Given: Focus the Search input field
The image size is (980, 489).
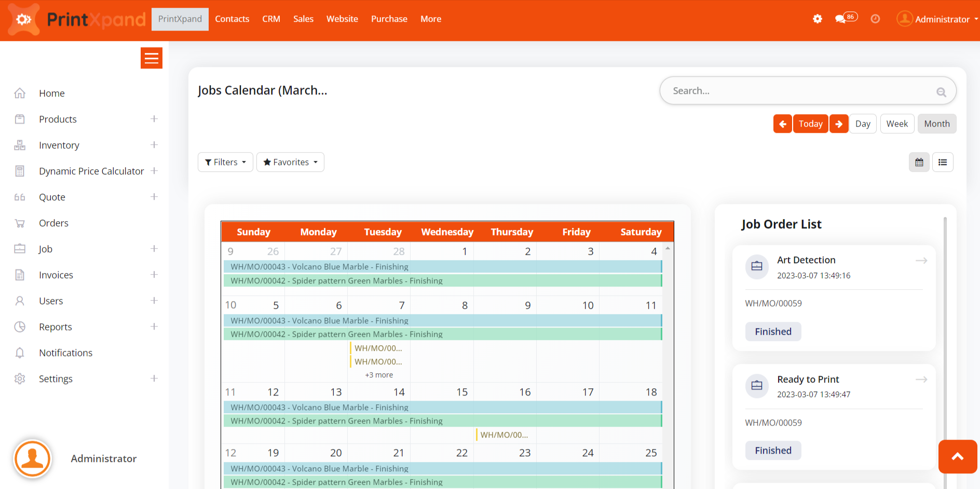Looking at the screenshot, I should point(799,91).
